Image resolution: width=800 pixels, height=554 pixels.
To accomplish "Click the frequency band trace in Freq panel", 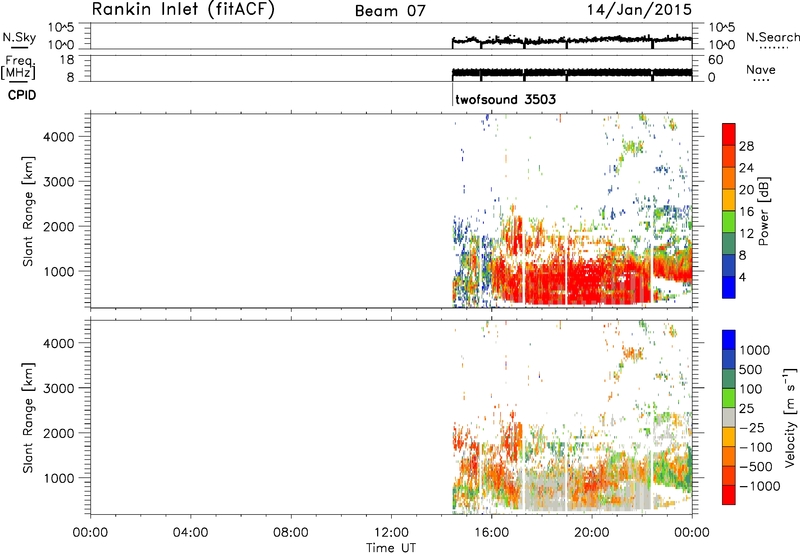I will click(571, 72).
